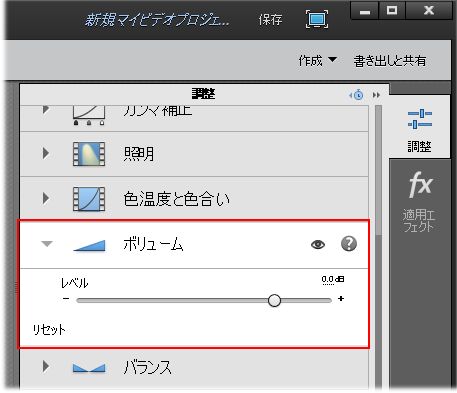Click the 色温度と色合い curve icon
This screenshot has width=457, height=393.
click(89, 199)
